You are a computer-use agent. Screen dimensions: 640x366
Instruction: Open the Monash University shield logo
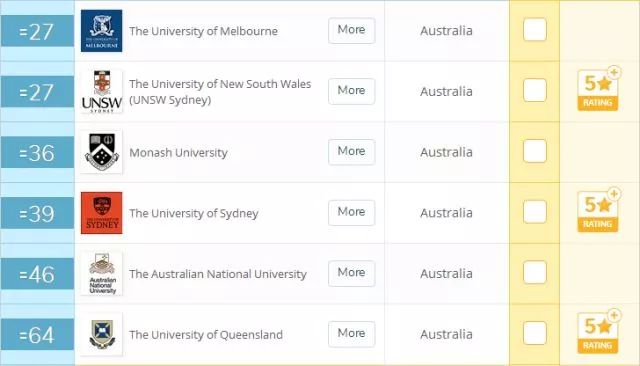click(101, 152)
